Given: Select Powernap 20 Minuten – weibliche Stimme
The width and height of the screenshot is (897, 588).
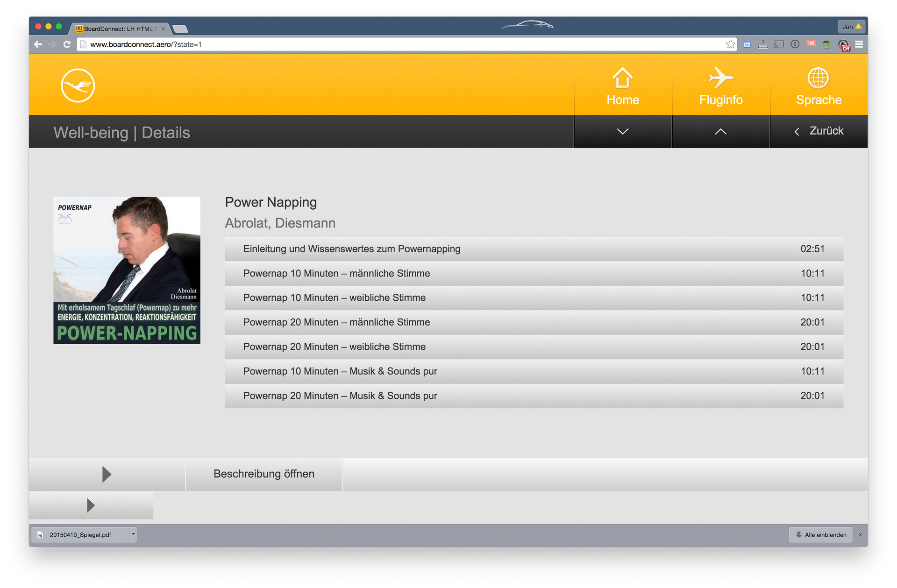Looking at the screenshot, I should point(534,347).
